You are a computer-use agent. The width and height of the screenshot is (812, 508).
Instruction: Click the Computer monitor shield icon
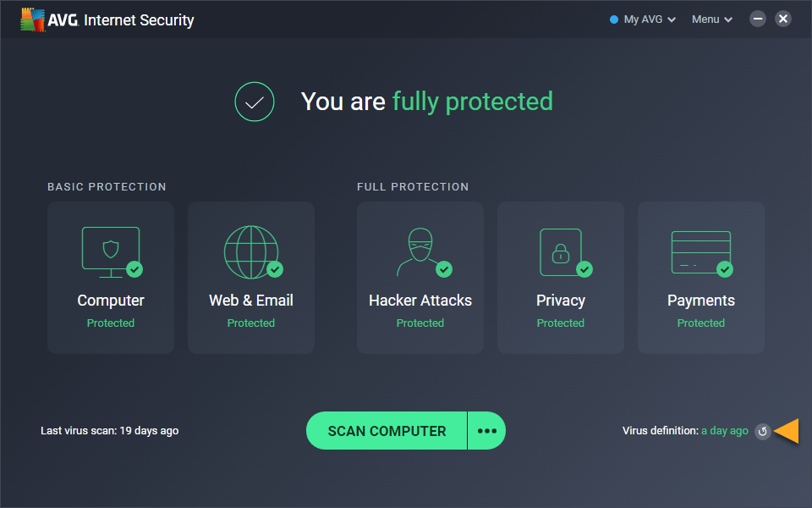[x=111, y=251]
